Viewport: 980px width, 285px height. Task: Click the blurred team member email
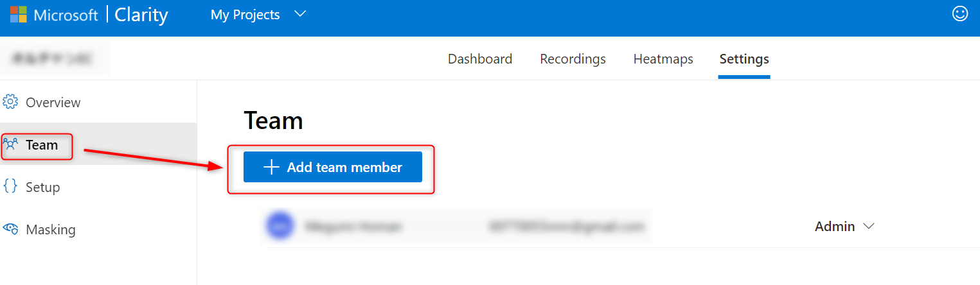566,227
